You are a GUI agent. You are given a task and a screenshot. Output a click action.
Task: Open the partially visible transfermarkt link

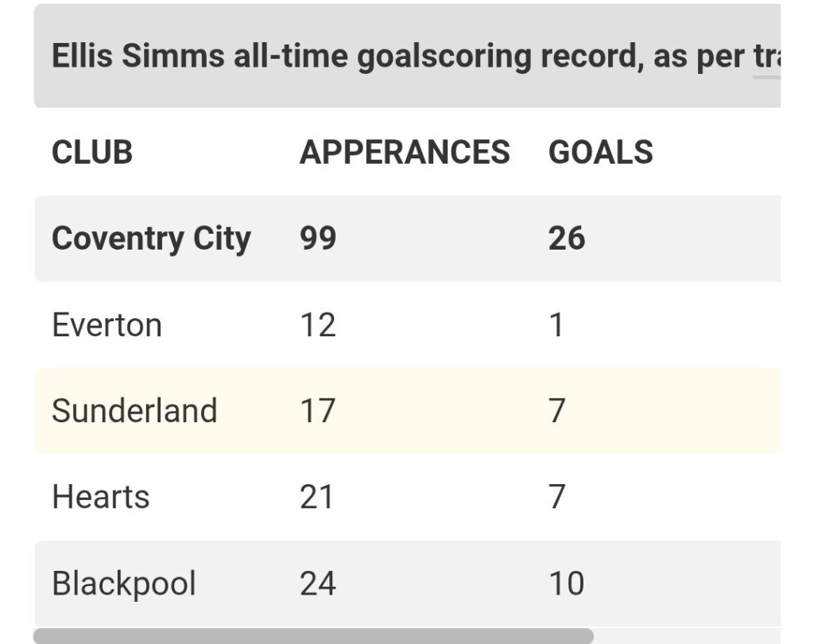(767, 57)
